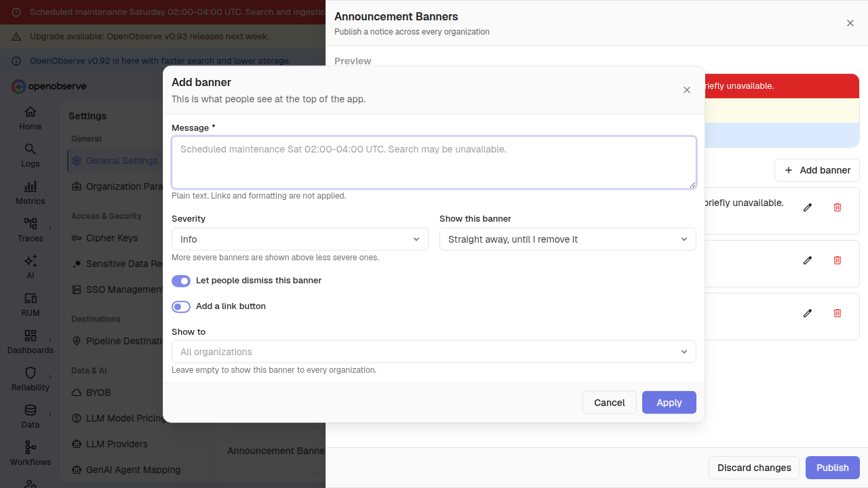Open the Show to organizations dropdown
This screenshot has height=488, width=868.
pyautogui.click(x=434, y=352)
